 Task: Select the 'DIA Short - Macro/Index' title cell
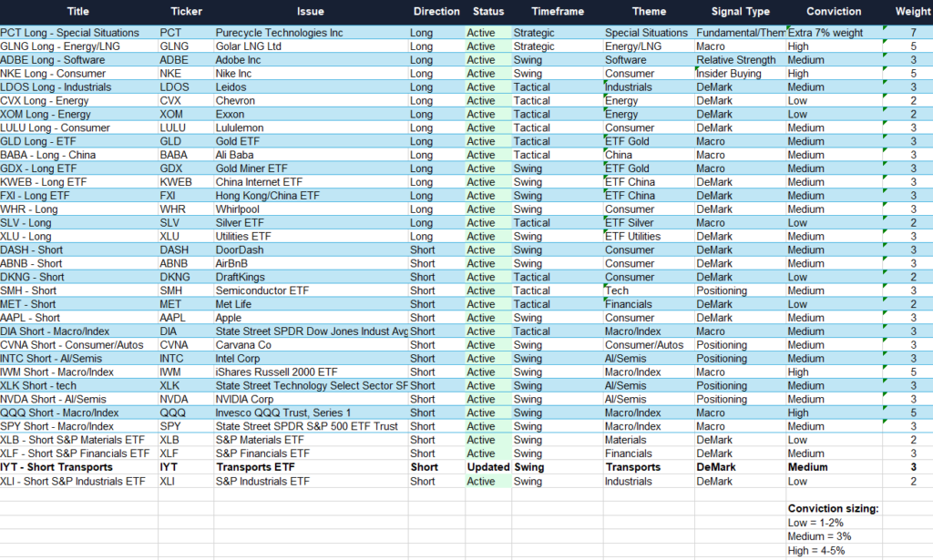point(78,331)
